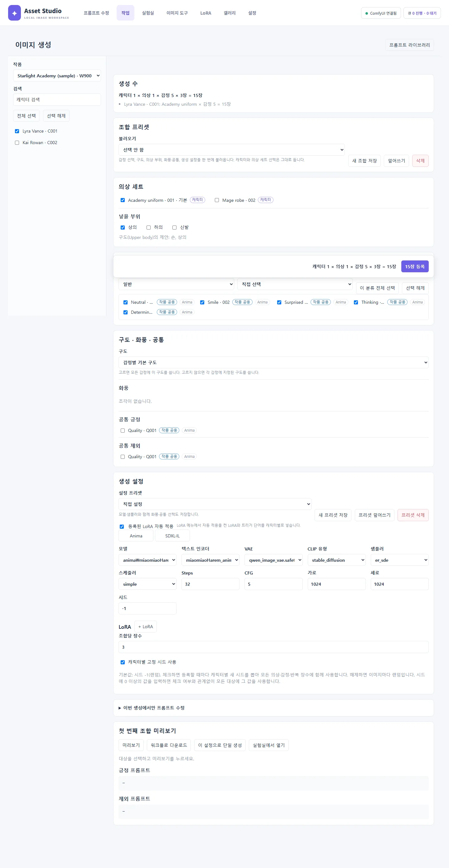The image size is (449, 868).
Task: Open the 설정 tab
Action: click(252, 13)
